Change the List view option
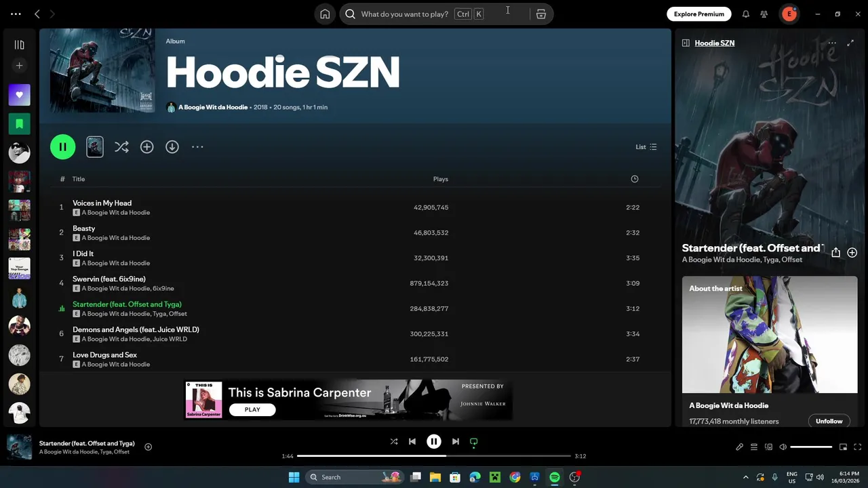This screenshot has height=488, width=868. (646, 146)
